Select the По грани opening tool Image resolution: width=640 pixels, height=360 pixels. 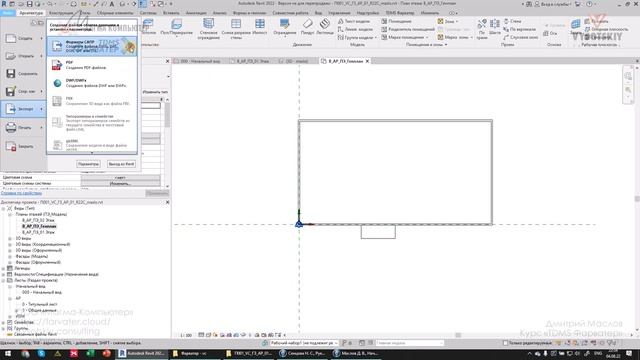482,29
